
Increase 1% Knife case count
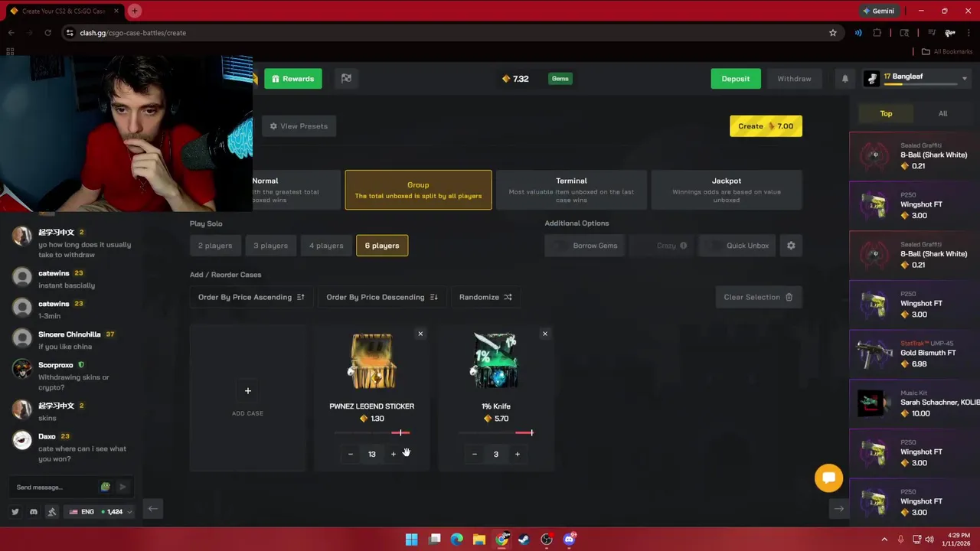point(518,455)
